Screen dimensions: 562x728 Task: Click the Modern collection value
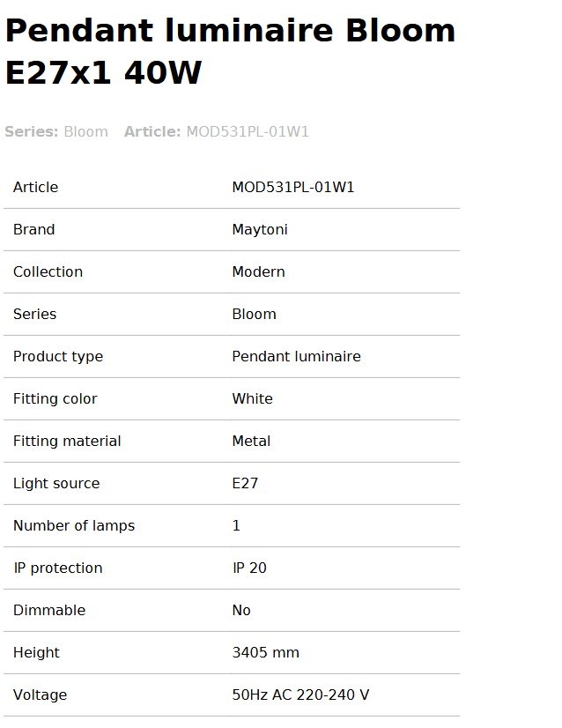[x=258, y=271]
